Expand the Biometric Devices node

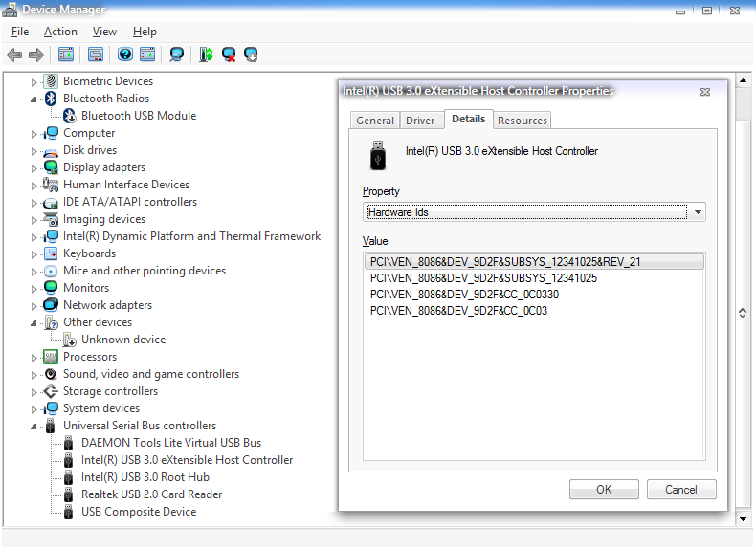[x=33, y=82]
